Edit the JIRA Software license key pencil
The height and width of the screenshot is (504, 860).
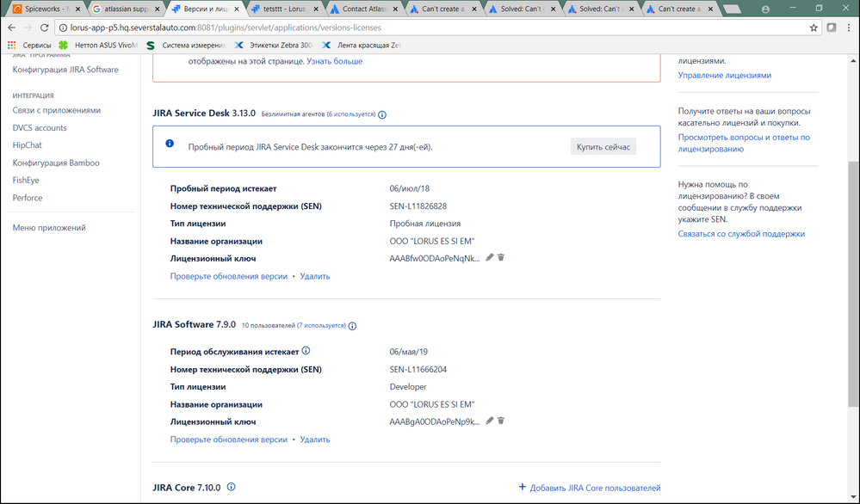pyautogui.click(x=490, y=421)
